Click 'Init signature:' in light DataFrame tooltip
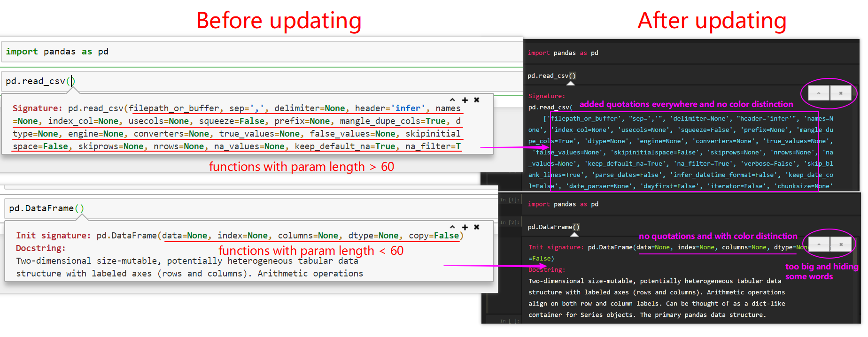Image resolution: width=868 pixels, height=337 pixels. click(x=54, y=236)
